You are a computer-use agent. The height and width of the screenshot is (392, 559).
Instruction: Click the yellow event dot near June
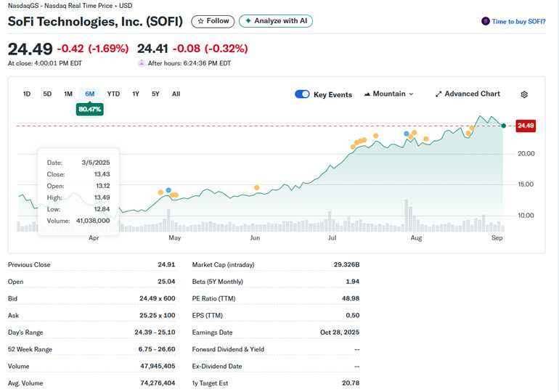pyautogui.click(x=257, y=187)
